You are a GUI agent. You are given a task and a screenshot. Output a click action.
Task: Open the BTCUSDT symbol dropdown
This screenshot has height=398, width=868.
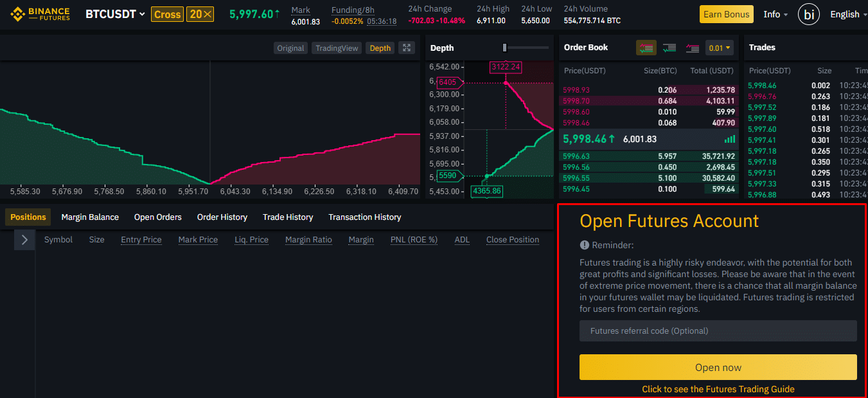[x=116, y=14]
